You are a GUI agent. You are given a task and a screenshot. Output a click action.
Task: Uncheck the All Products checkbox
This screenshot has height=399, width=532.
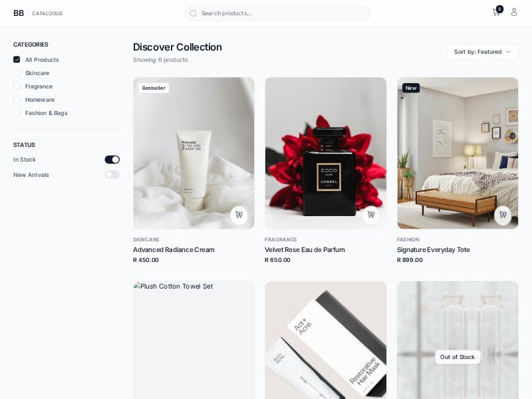[17, 59]
